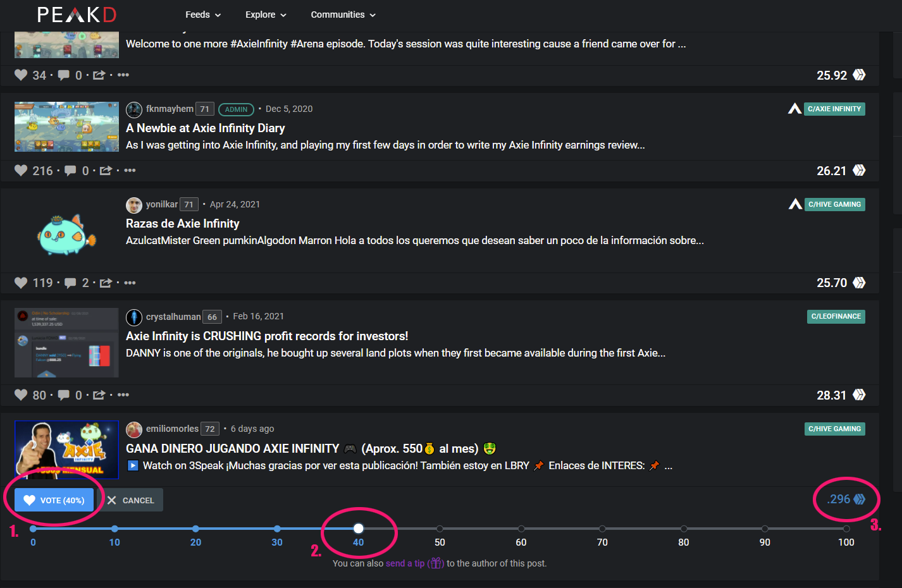902x588 pixels.
Task: Click the ADMIN badge next to fknmayhem
Action: click(236, 109)
